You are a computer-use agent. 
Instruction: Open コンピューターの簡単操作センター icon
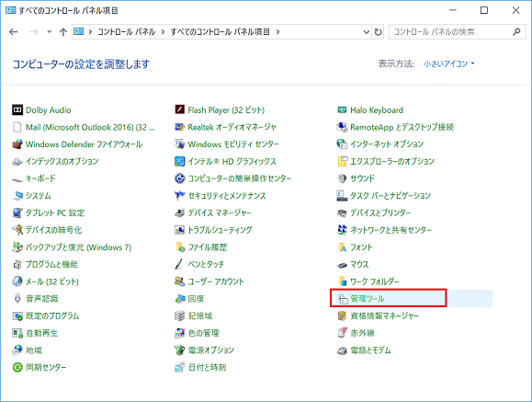[179, 178]
